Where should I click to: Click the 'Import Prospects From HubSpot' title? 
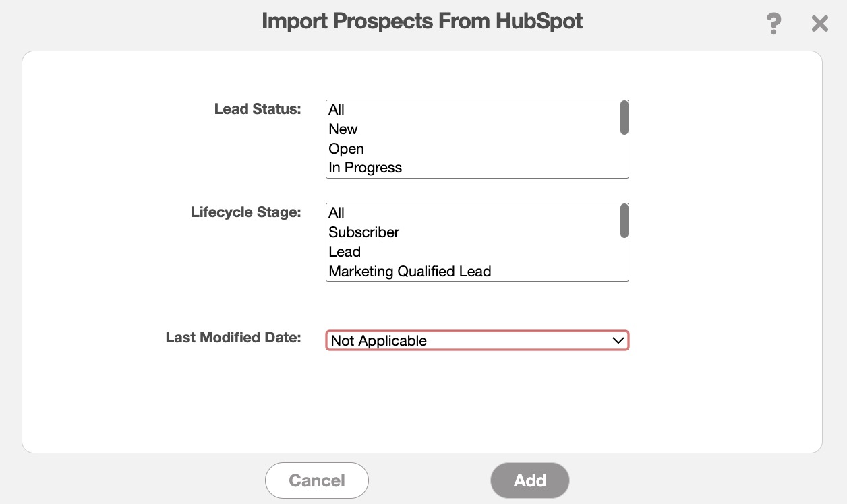pyautogui.click(x=422, y=22)
